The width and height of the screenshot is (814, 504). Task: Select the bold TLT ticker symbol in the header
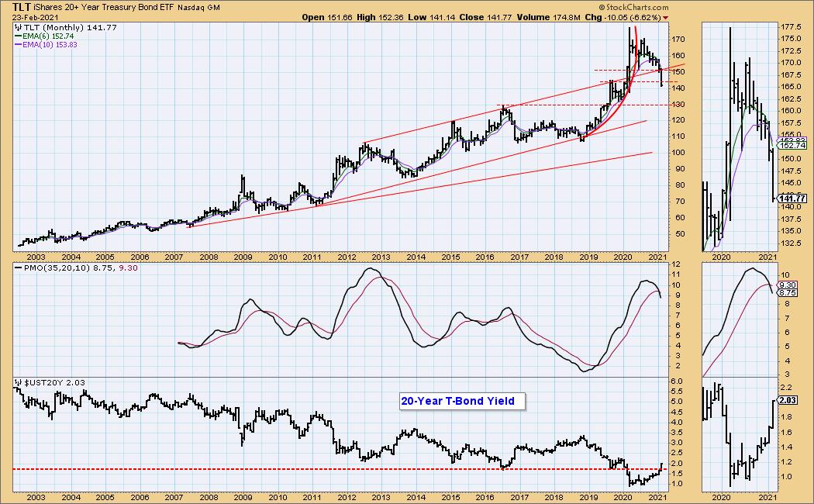pos(21,8)
